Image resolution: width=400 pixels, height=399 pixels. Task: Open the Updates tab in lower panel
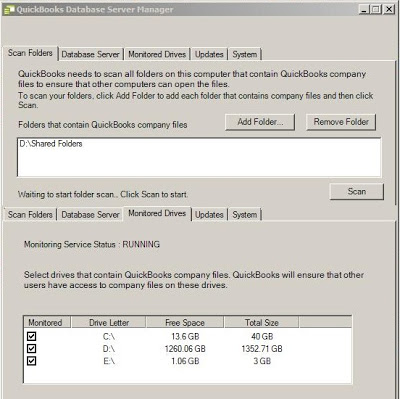209,214
